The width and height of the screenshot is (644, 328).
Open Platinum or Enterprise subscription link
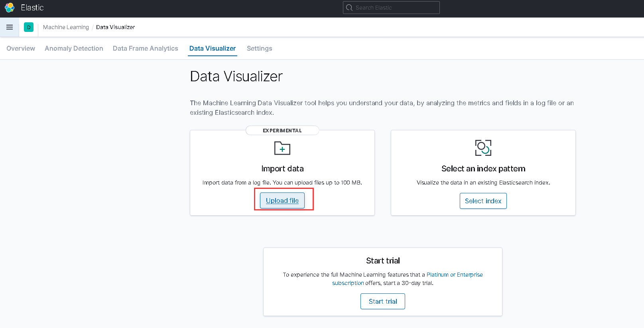tap(454, 275)
